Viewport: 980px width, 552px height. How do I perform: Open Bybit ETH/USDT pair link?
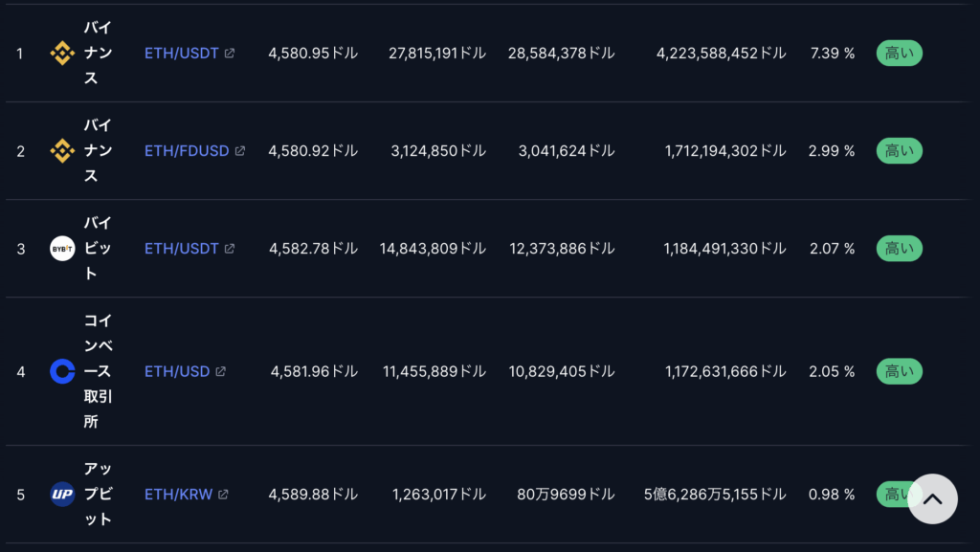(181, 249)
